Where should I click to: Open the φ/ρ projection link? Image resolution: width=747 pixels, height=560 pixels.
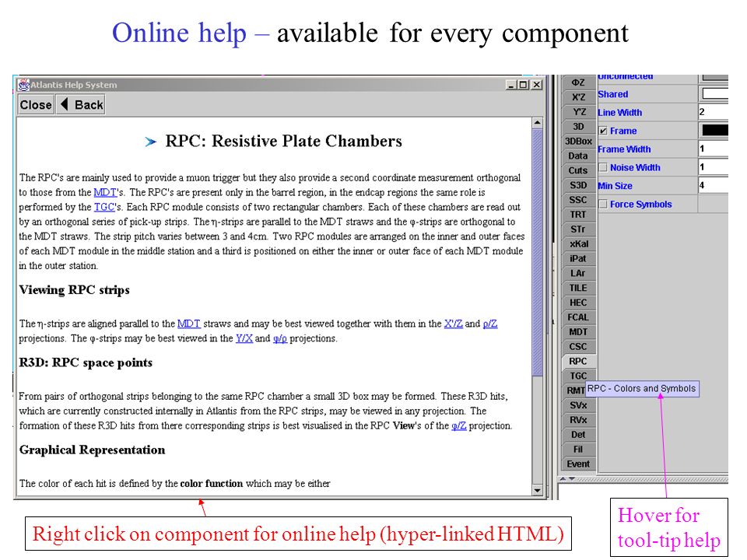coord(279,338)
